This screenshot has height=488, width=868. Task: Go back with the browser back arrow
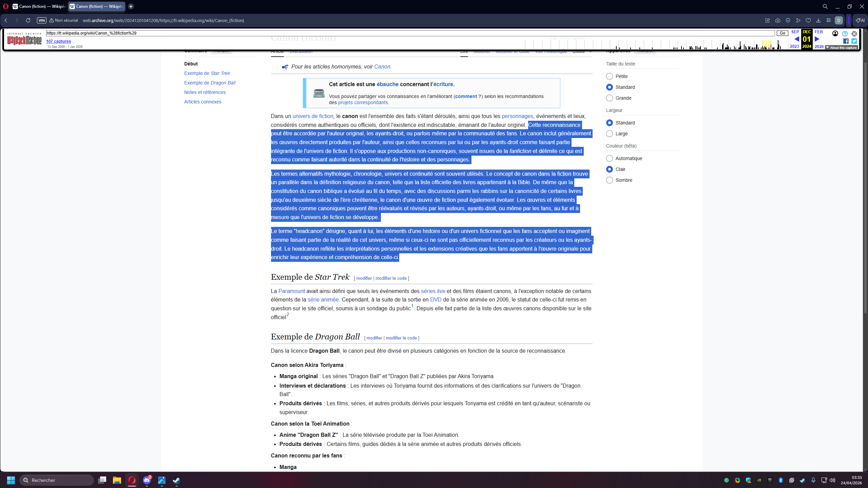coord(6,20)
